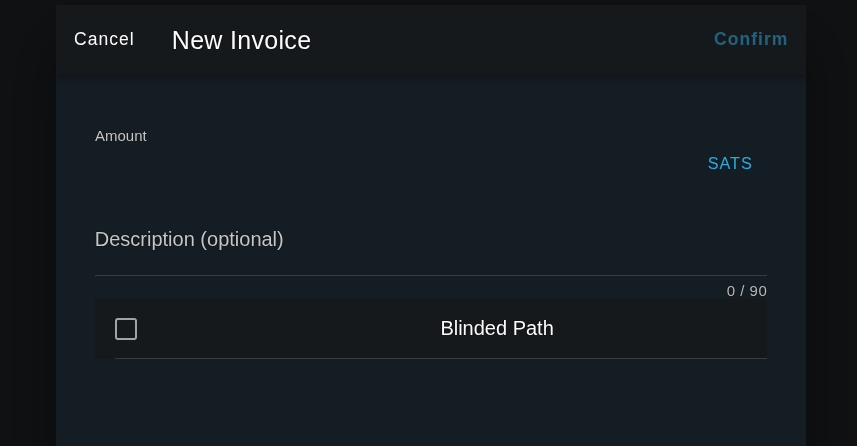This screenshot has height=446, width=857.
Task: Click the underline beneath Description field
Action: click(430, 275)
